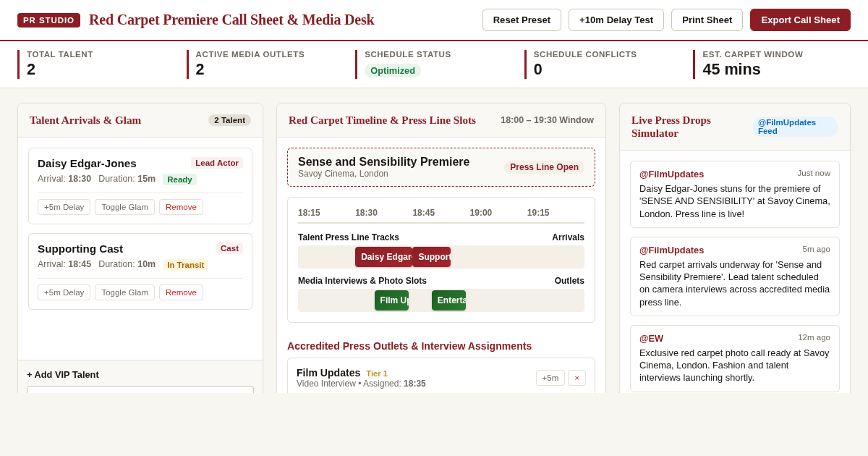
Task: Toggle Glam for Daisy Edgar-Jones
Action: [x=124, y=207]
